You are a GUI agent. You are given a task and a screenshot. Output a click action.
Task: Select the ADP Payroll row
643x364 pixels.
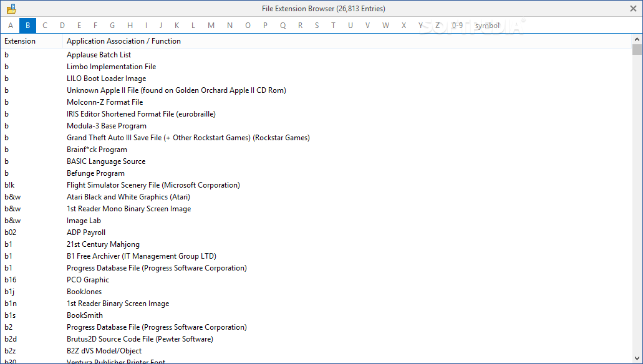click(x=316, y=232)
